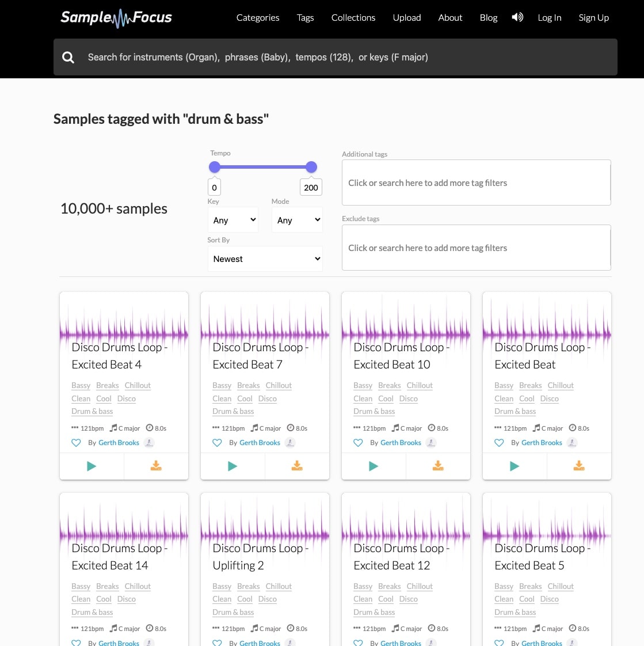This screenshot has width=644, height=646.
Task: Go to the Categories menu item
Action: tap(258, 18)
